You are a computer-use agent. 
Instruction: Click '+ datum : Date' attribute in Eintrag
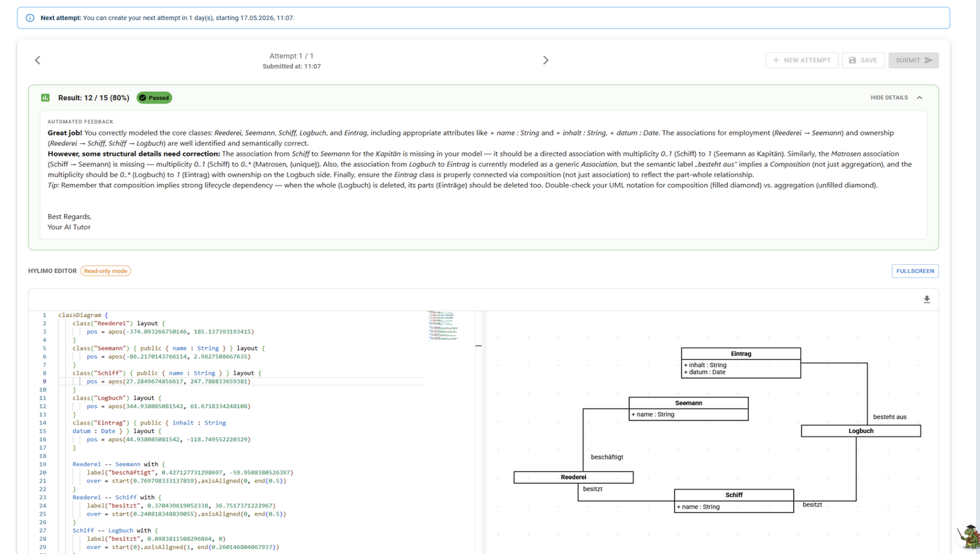(x=704, y=372)
